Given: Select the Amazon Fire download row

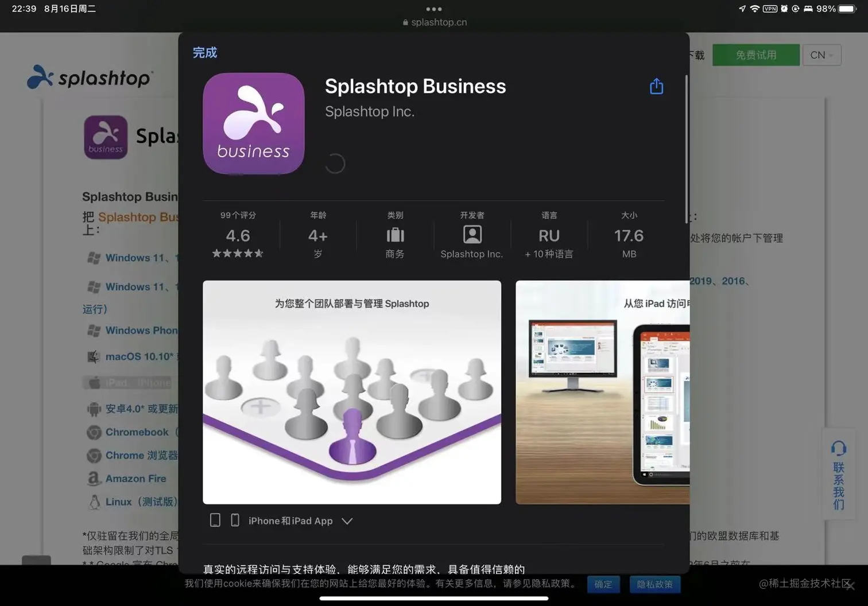Looking at the screenshot, I should (126, 479).
